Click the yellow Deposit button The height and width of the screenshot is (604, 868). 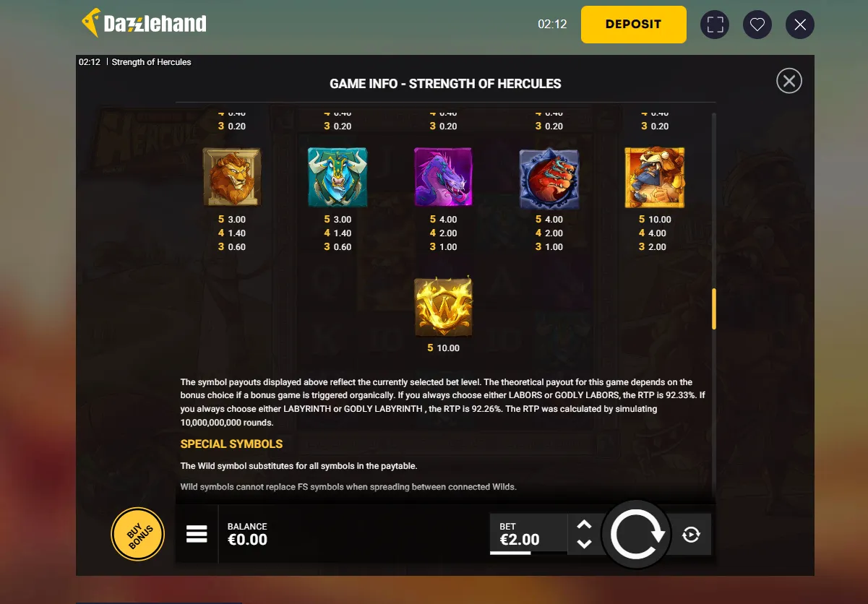tap(633, 24)
